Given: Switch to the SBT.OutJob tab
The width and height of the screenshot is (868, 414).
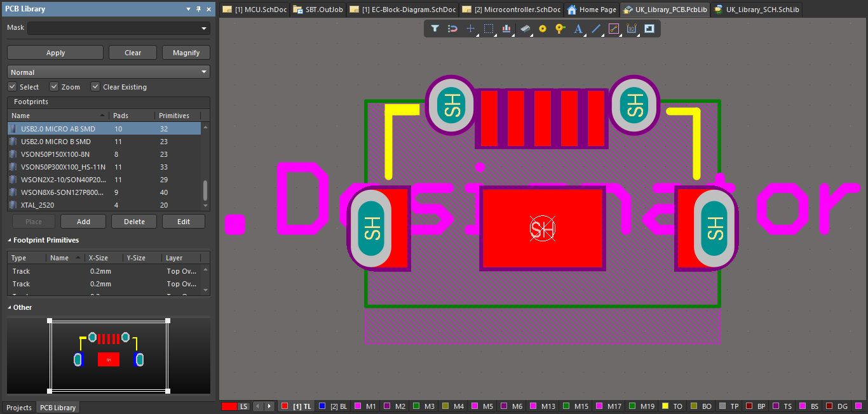Looking at the screenshot, I should [318, 10].
